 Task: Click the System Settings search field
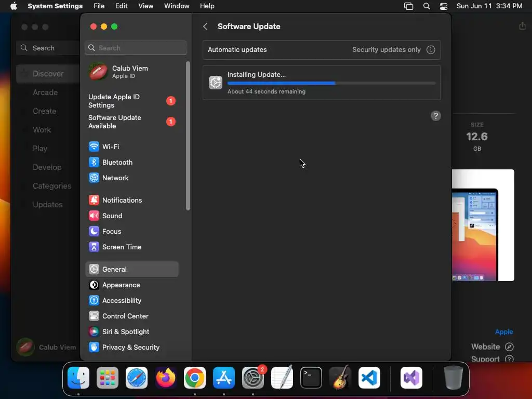(136, 48)
